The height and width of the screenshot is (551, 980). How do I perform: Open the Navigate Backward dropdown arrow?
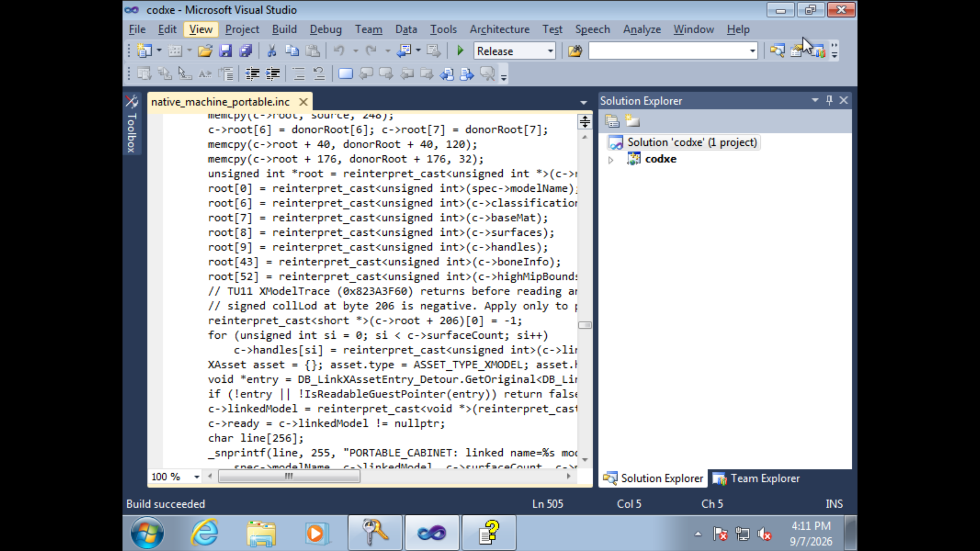coord(418,51)
